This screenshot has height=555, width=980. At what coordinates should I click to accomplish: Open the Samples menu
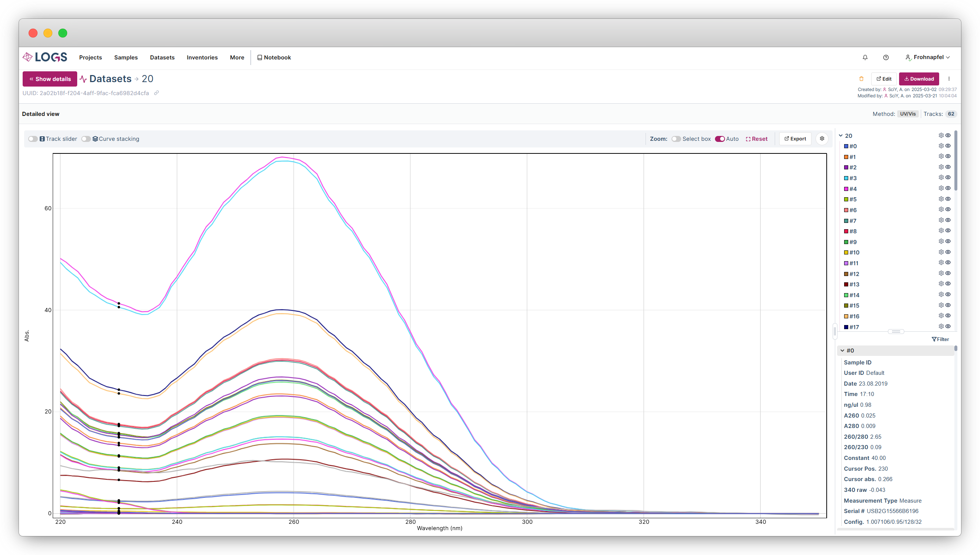[126, 58]
